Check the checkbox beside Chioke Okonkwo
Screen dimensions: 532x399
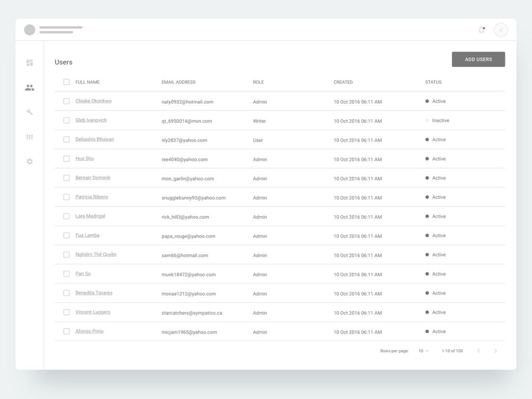(66, 101)
